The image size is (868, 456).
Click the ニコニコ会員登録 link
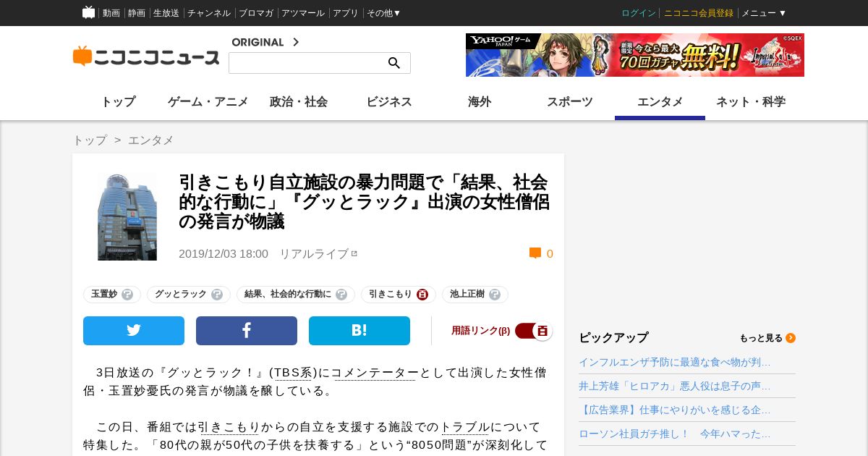click(x=699, y=13)
